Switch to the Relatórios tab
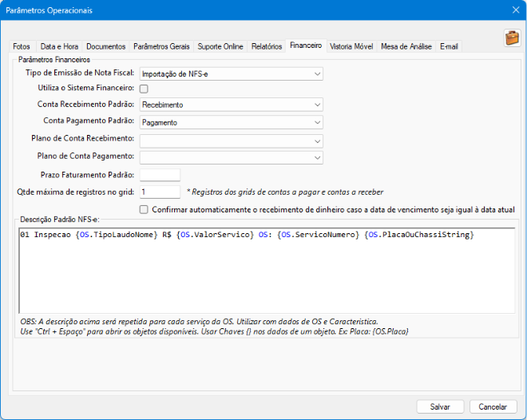The height and width of the screenshot is (420, 527). click(267, 46)
